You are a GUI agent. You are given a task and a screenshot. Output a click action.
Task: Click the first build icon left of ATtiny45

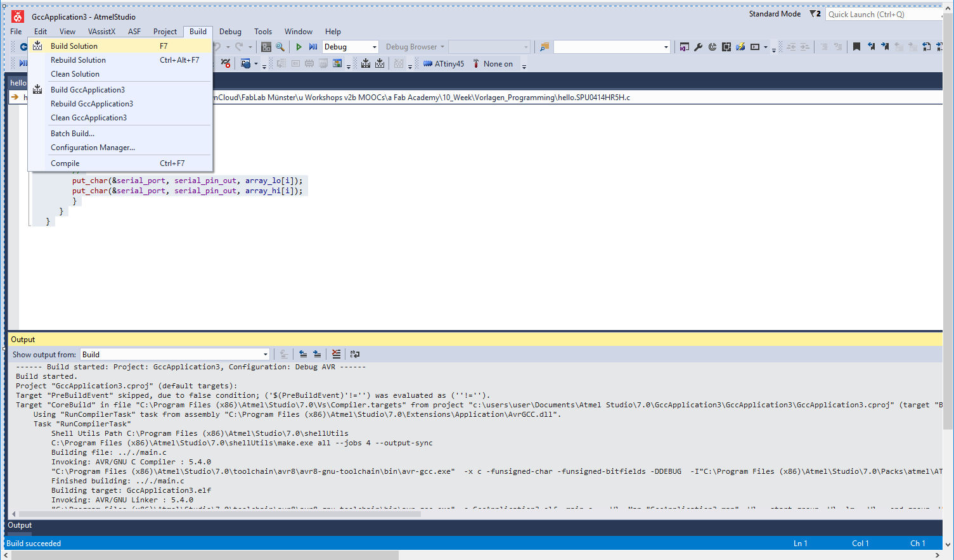[366, 64]
